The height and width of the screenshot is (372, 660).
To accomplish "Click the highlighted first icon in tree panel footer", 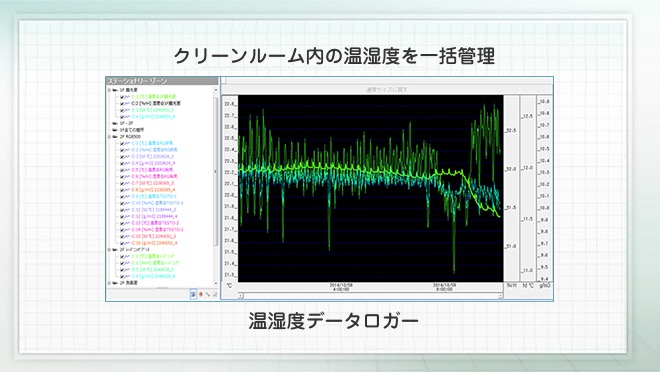I will [193, 294].
